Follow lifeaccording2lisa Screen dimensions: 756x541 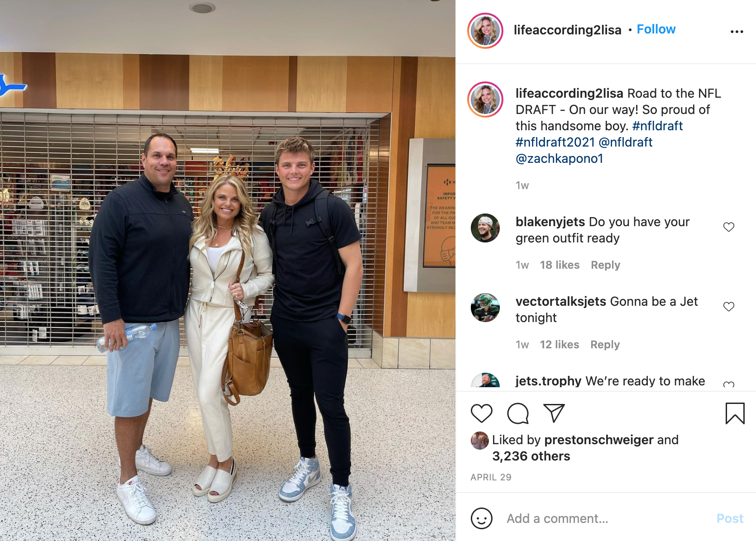click(656, 29)
